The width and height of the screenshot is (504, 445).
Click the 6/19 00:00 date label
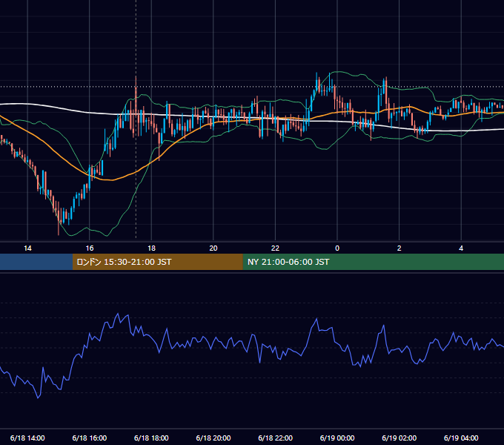point(337,438)
